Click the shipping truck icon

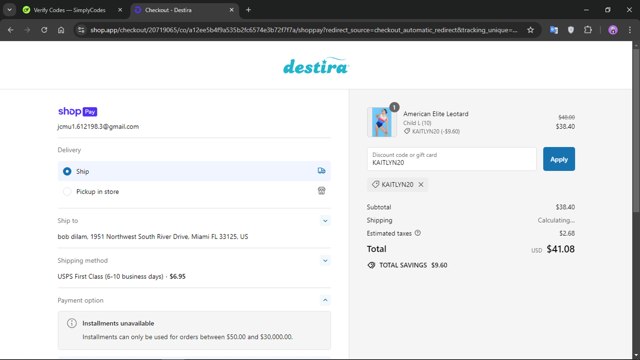click(x=322, y=171)
